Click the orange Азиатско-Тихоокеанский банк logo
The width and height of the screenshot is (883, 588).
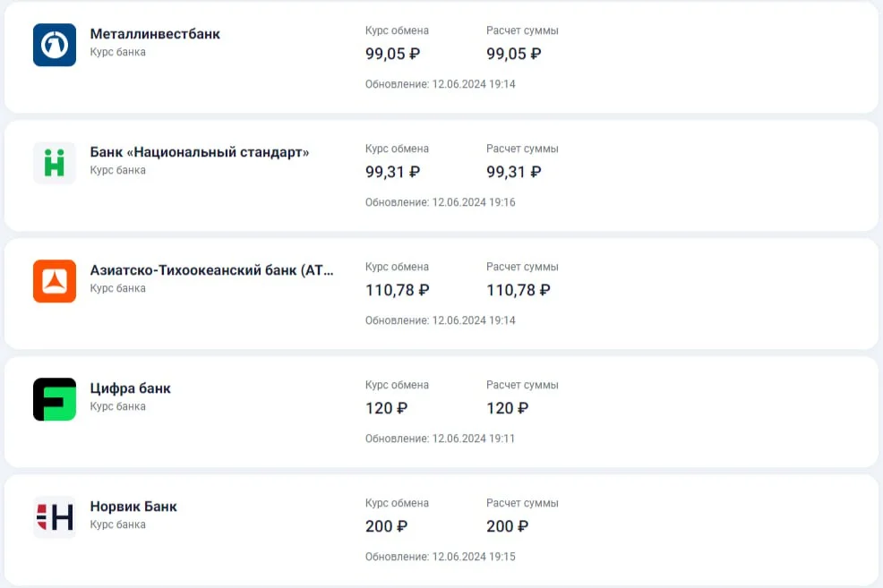[x=55, y=281]
